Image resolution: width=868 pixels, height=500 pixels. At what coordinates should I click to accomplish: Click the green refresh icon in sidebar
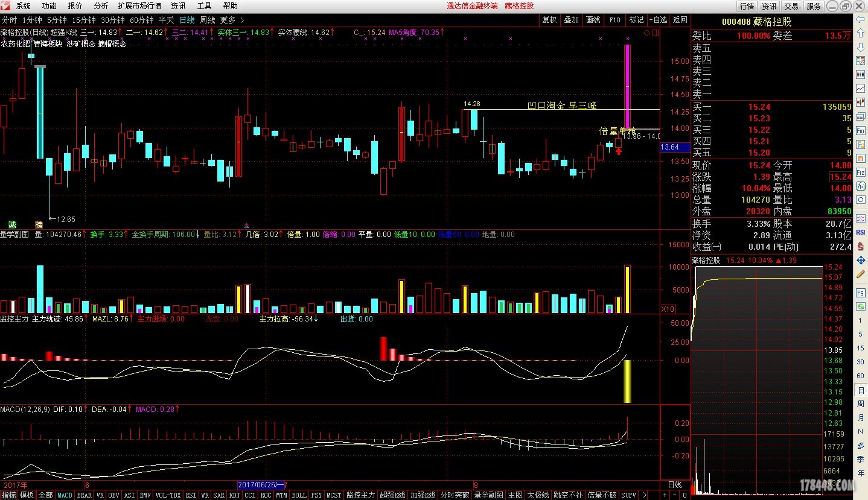coord(861,306)
